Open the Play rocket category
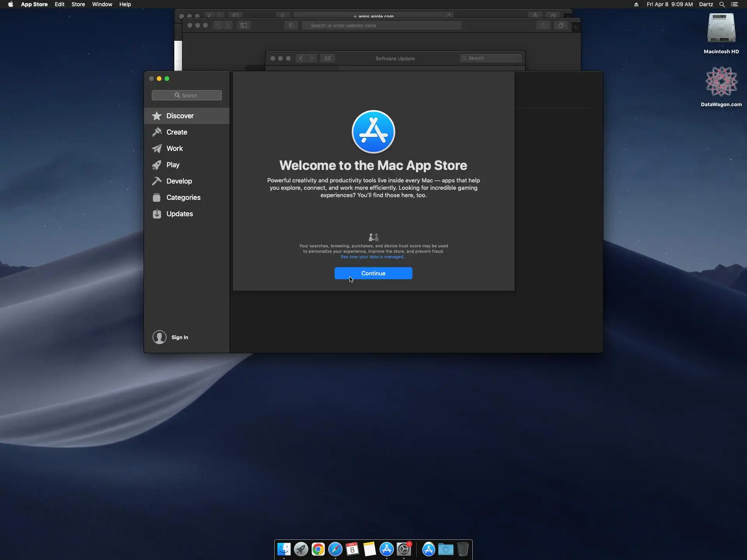Image resolution: width=747 pixels, height=560 pixels. [x=157, y=165]
